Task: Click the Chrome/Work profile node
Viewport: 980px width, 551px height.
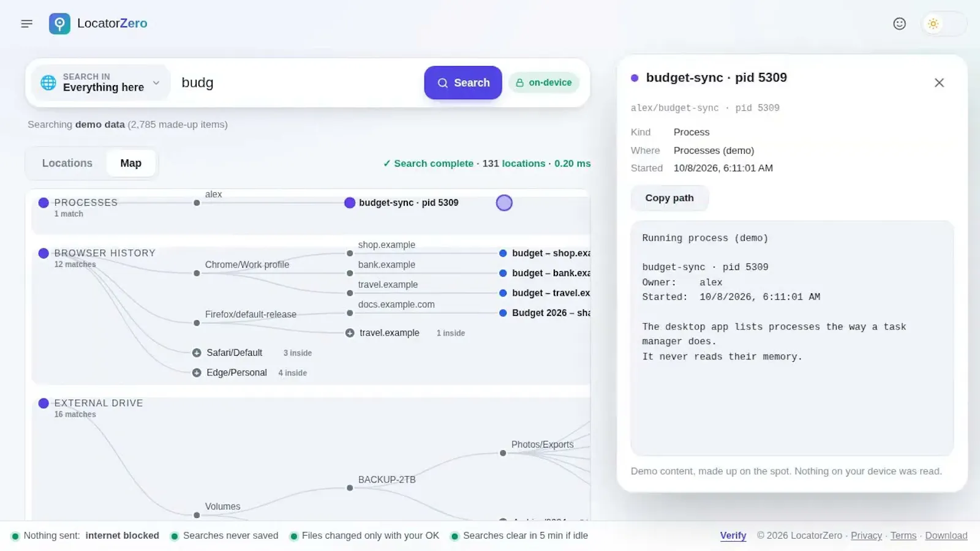Action: 197,274
